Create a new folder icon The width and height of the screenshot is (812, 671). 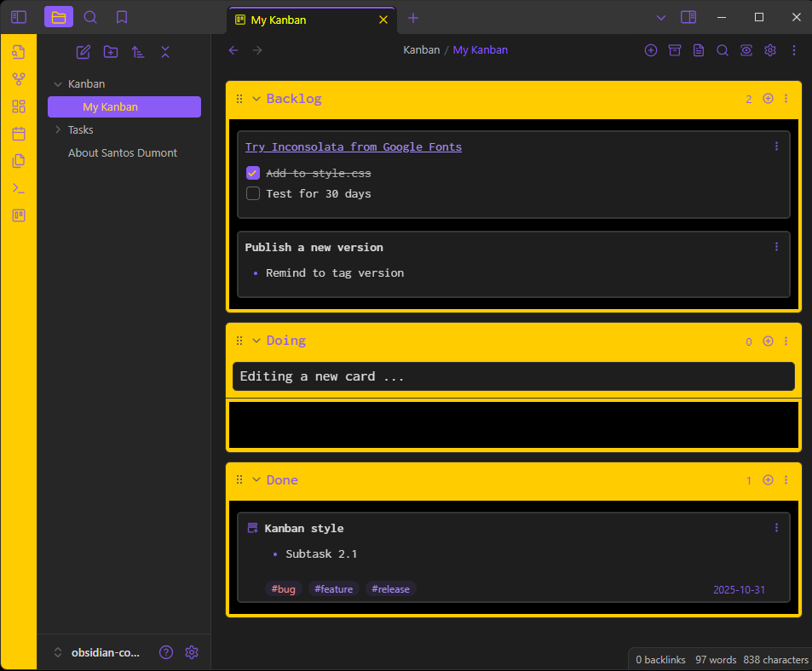point(111,52)
